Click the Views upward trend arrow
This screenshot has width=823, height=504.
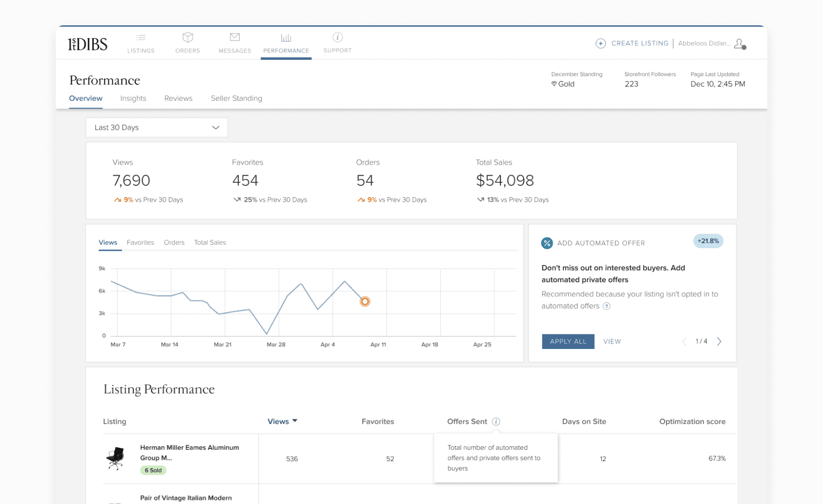click(117, 200)
